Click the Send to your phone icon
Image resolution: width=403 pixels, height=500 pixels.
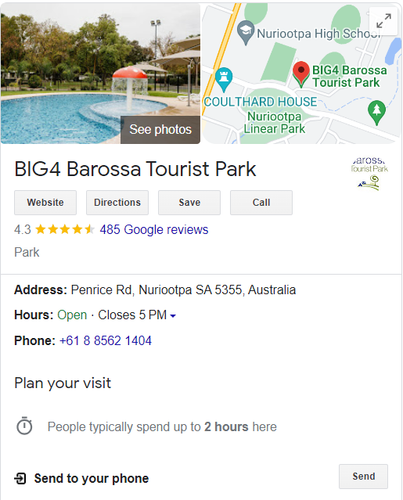point(20,478)
